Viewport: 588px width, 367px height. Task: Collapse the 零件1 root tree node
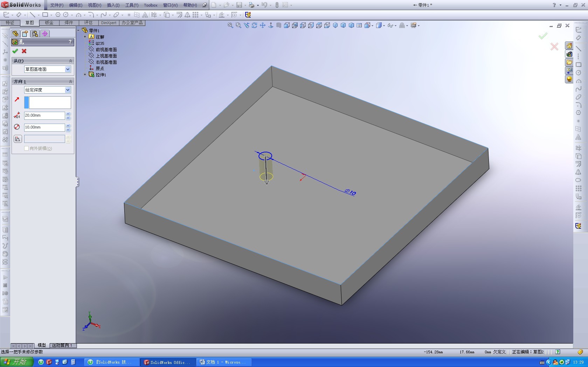(78, 30)
